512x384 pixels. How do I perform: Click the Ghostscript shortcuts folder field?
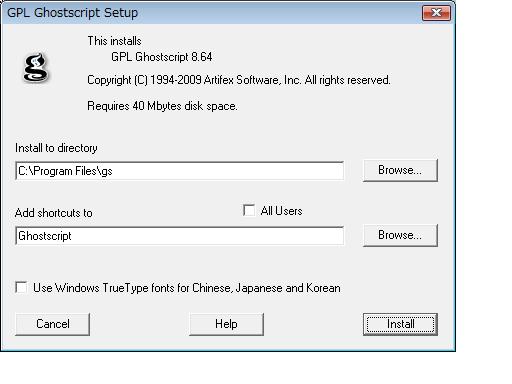(179, 236)
